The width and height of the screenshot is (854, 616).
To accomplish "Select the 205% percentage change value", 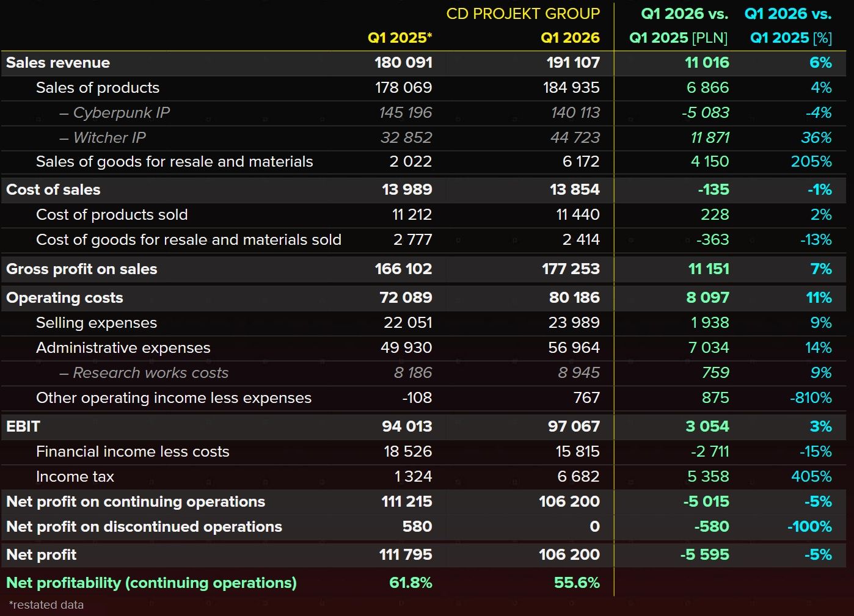I will click(811, 162).
